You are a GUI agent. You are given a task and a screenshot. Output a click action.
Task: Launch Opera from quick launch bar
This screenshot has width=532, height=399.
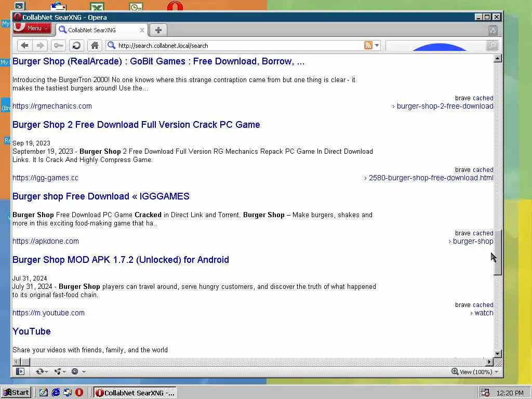pyautogui.click(x=79, y=393)
